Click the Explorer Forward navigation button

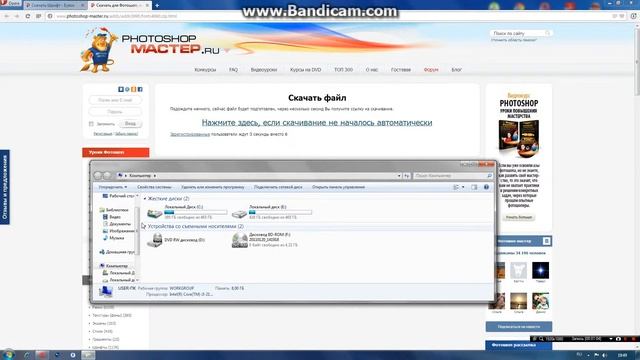pyautogui.click(x=107, y=176)
